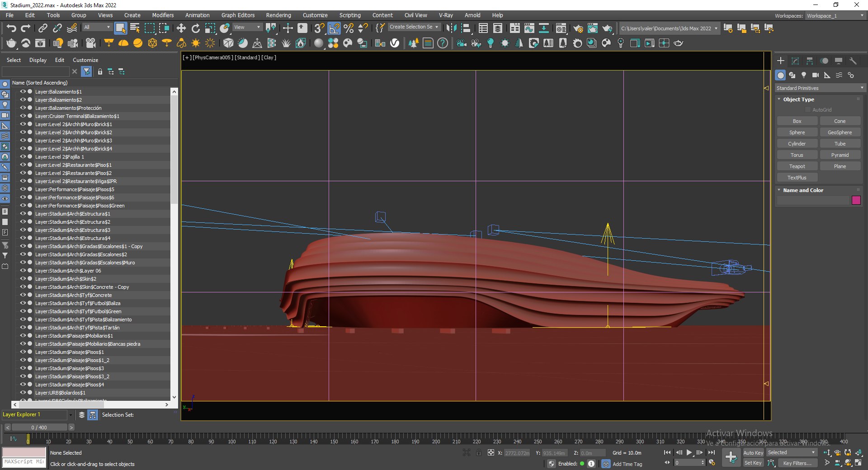The image size is (868, 470).
Task: Toggle the Percent Snap tool
Action: click(349, 28)
